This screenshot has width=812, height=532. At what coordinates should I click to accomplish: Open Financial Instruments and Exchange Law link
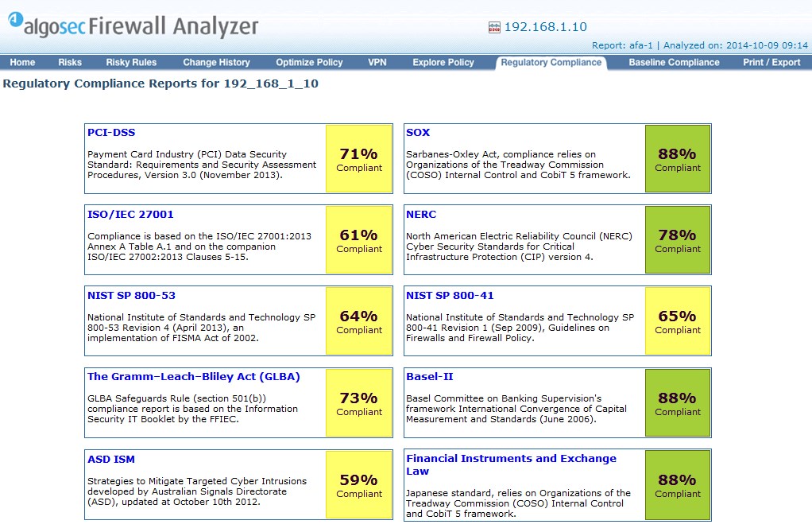(x=511, y=464)
